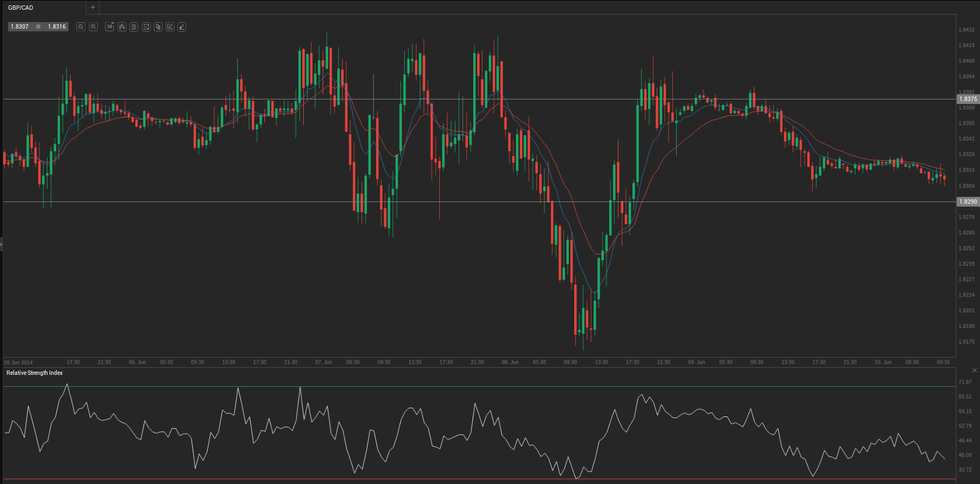980x484 pixels.
Task: Open the indicator settings sliders icon
Action: pos(134,26)
